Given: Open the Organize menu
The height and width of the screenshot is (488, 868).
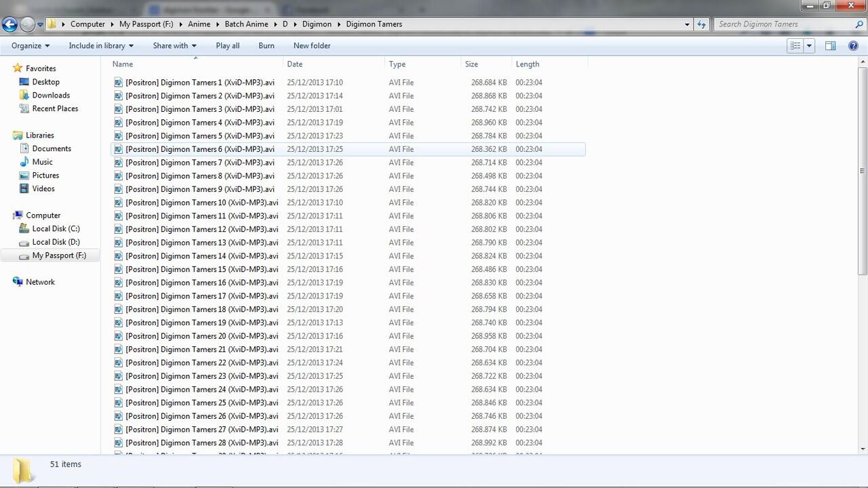Looking at the screenshot, I should coord(31,45).
